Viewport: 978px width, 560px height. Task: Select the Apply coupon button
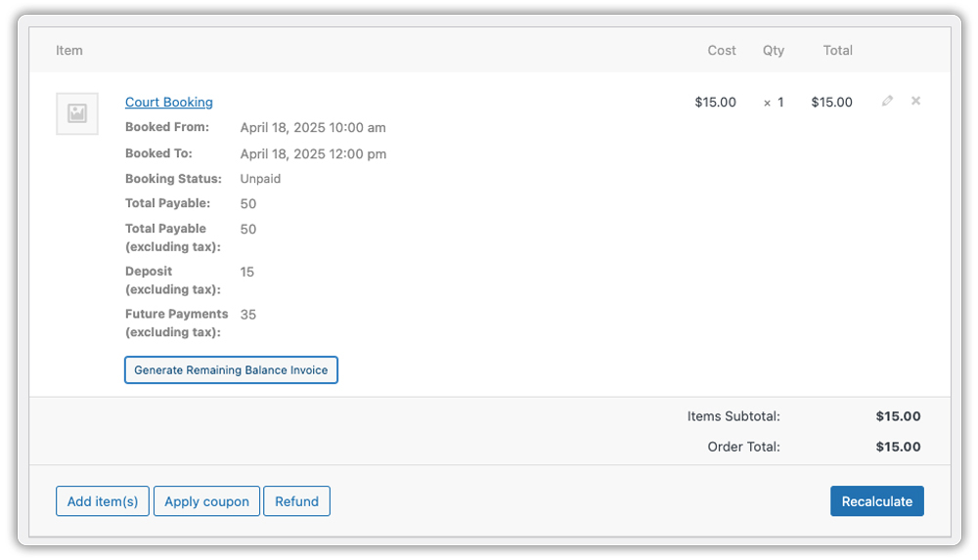(x=206, y=501)
